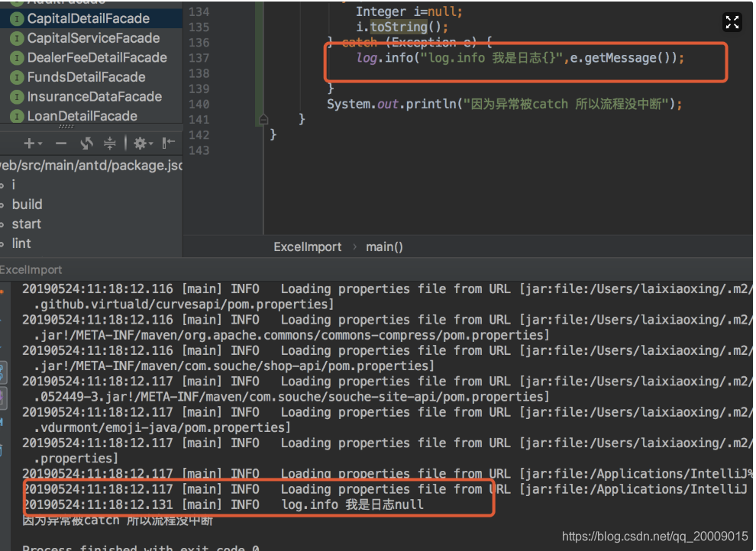Screen dimensions: 756x551
Task: Select the start npm script
Action: (x=27, y=224)
